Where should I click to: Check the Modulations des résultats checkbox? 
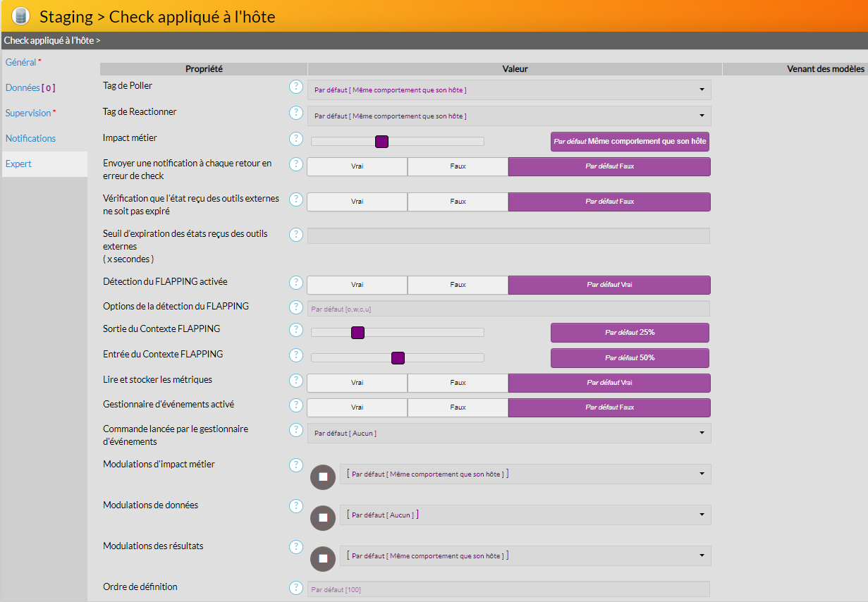click(323, 559)
